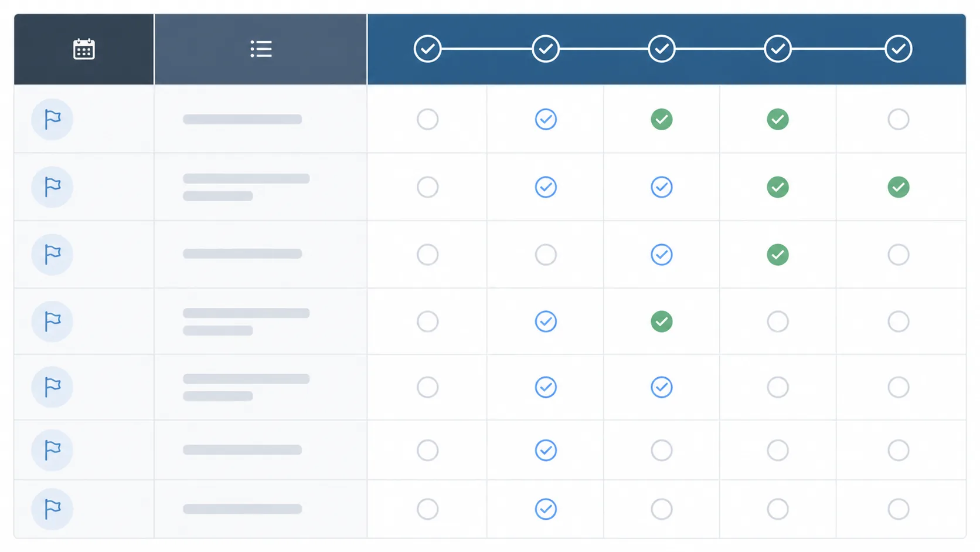Viewport: 980px width, 552px height.
Task: Click the flag icon in the fifth row
Action: [x=52, y=387]
